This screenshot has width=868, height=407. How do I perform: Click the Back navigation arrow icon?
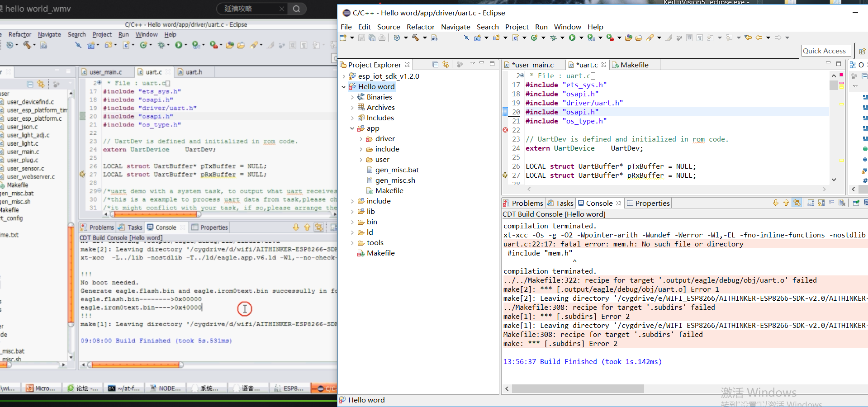pyautogui.click(x=759, y=38)
